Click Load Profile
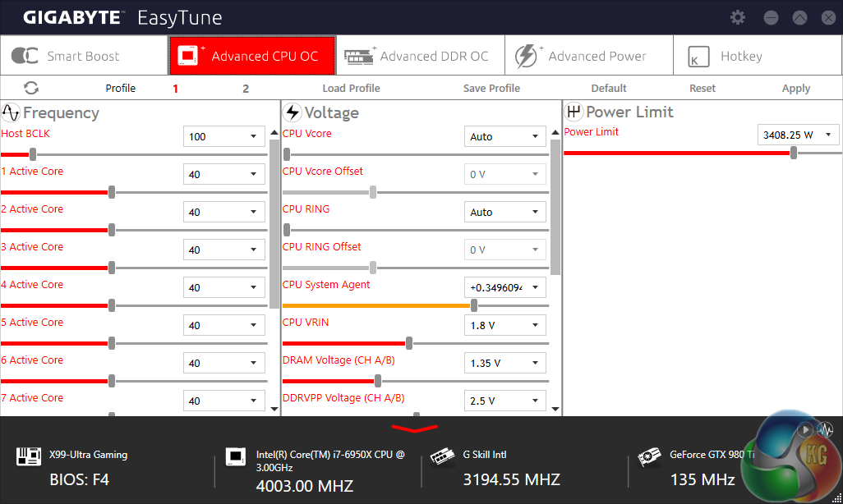This screenshot has height=504, width=843. 351,88
